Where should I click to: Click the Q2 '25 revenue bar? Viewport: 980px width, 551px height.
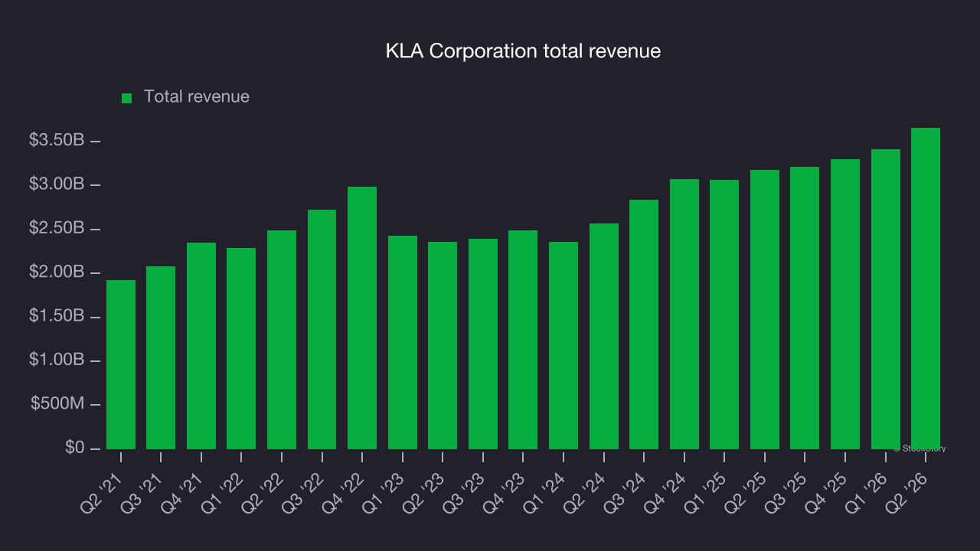pos(765,309)
